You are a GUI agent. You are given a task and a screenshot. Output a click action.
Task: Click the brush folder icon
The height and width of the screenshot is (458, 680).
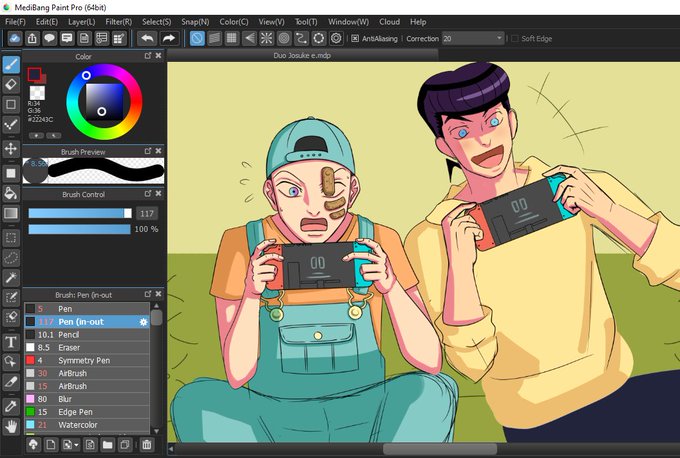[108, 445]
